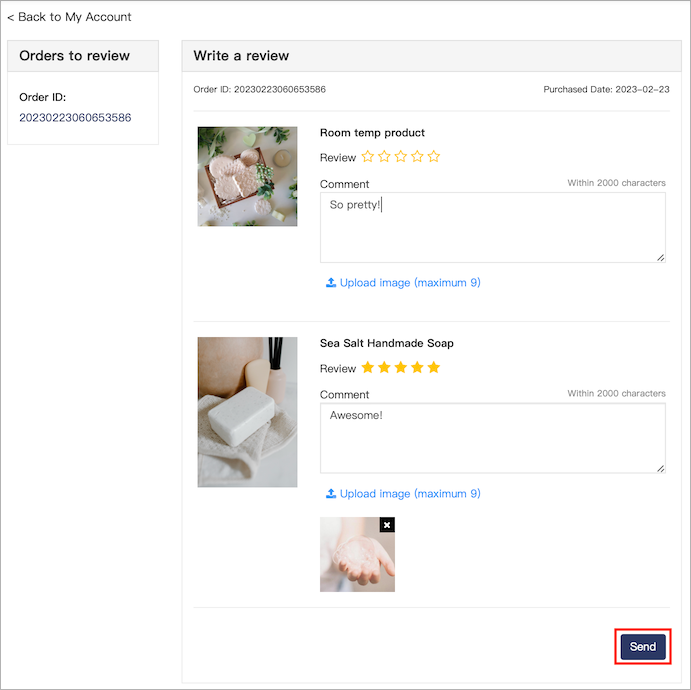Open Sea Salt Handmade Soap product image
This screenshot has width=691, height=690.
pos(247,412)
